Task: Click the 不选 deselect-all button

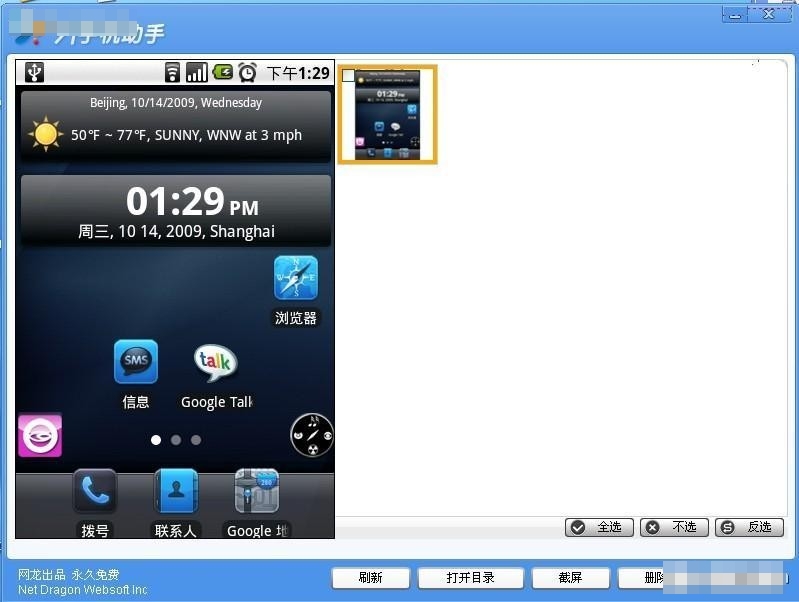Action: (674, 527)
